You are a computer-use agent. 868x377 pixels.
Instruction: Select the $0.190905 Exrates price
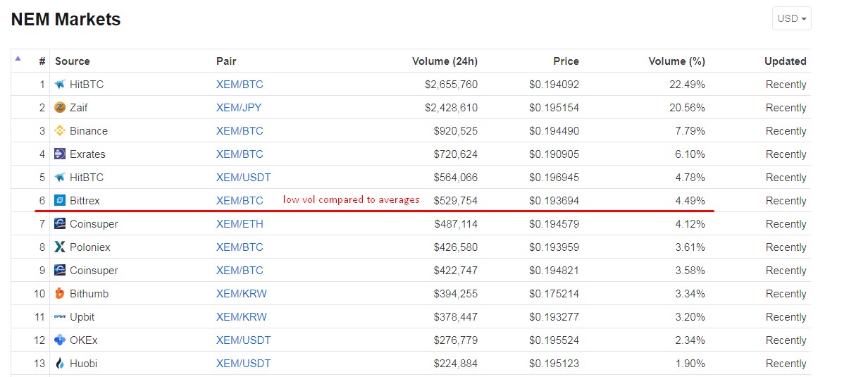[554, 154]
